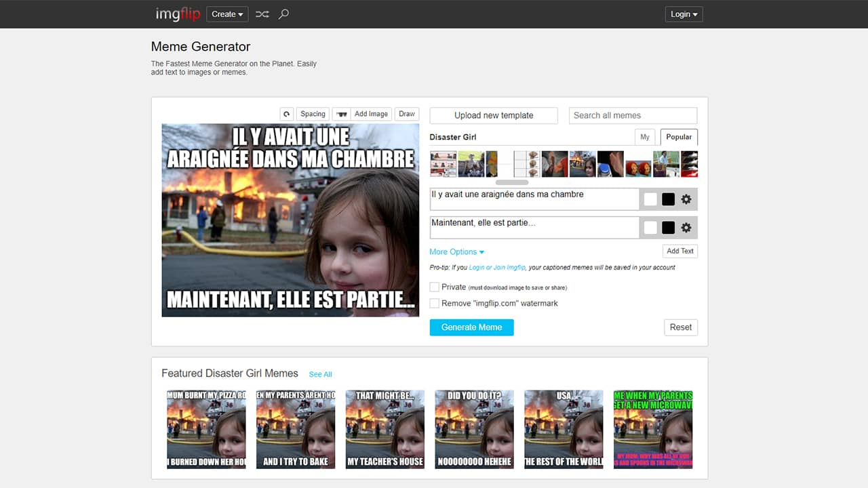
Task: Select the Disaster Girl template thumbnail
Action: (583, 164)
